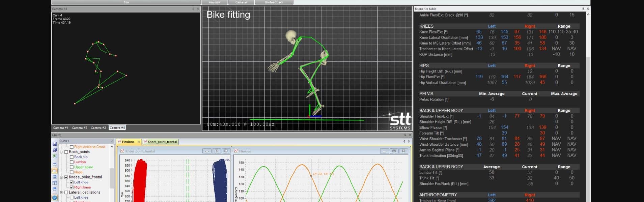Open the Analysis menu
This screenshot has width=644, height=202.
pyautogui.click(x=215, y=2)
